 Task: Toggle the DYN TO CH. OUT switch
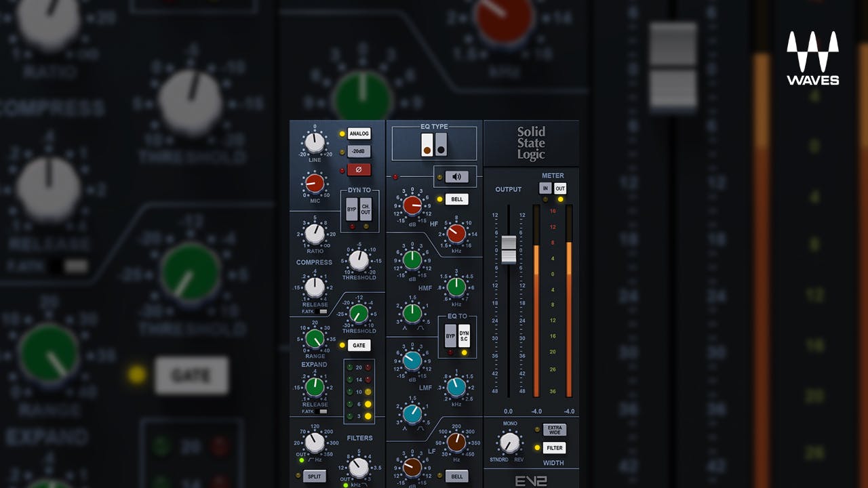pyautogui.click(x=366, y=209)
